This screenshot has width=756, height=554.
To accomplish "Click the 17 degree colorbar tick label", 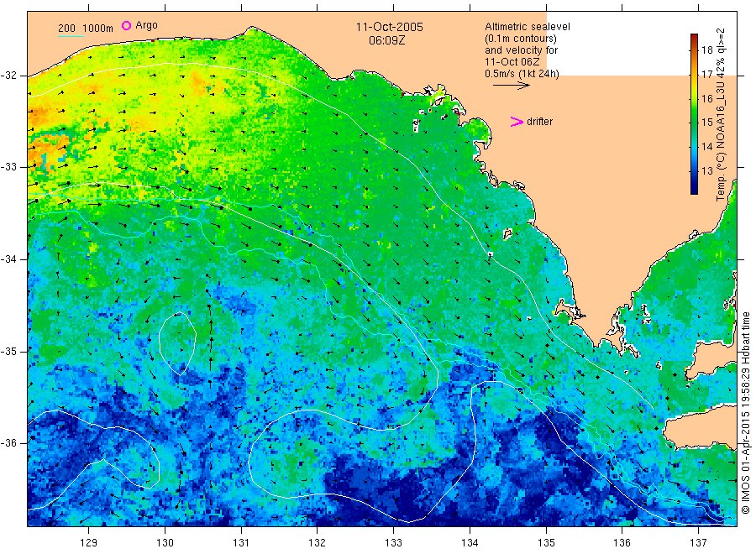I will pyautogui.click(x=706, y=74).
